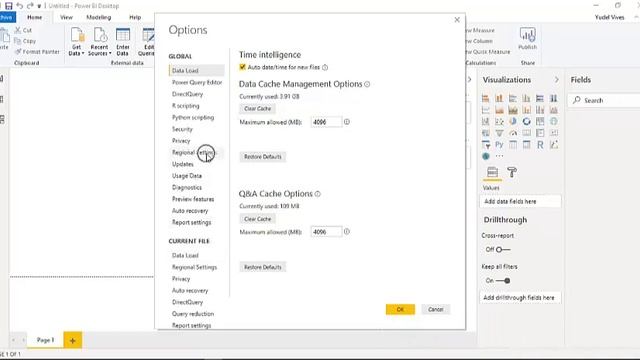Click the Undo arrow in title bar
640x360 pixels.
click(x=19, y=6)
